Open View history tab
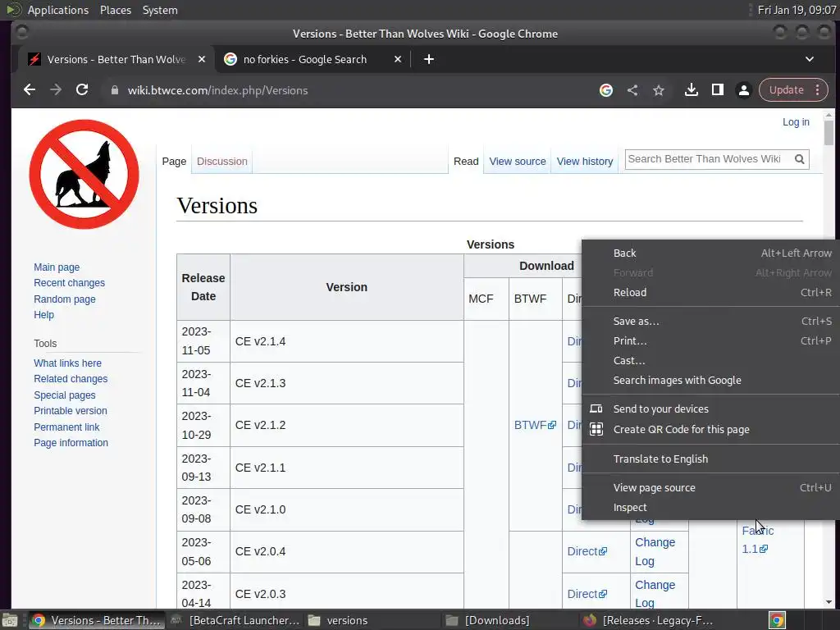 (584, 162)
